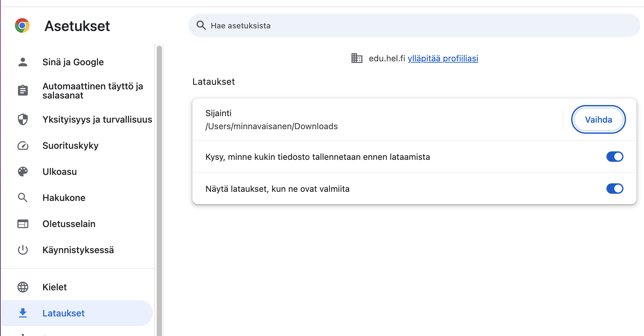This screenshot has width=644, height=336.
Task: Click the Kielet globe icon
Action: (x=23, y=287)
